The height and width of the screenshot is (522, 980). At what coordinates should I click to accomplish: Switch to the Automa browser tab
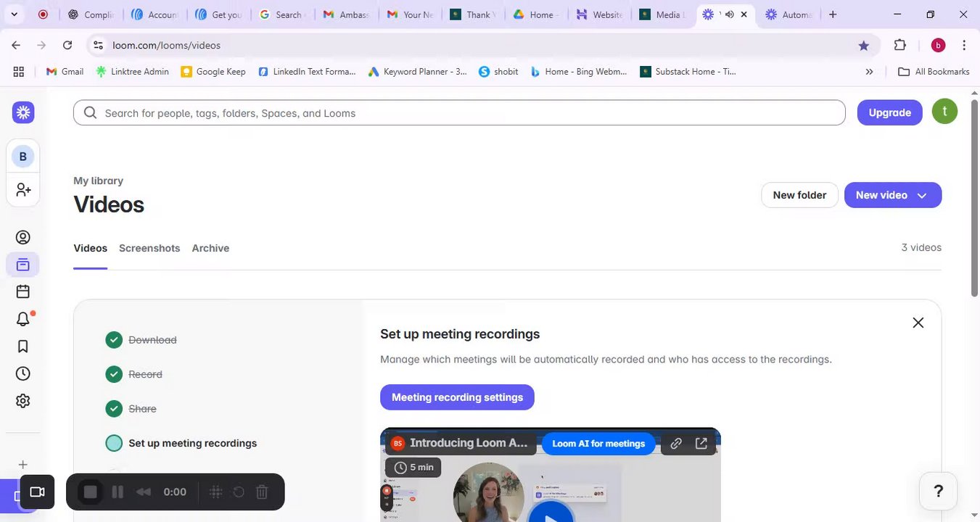(x=788, y=14)
